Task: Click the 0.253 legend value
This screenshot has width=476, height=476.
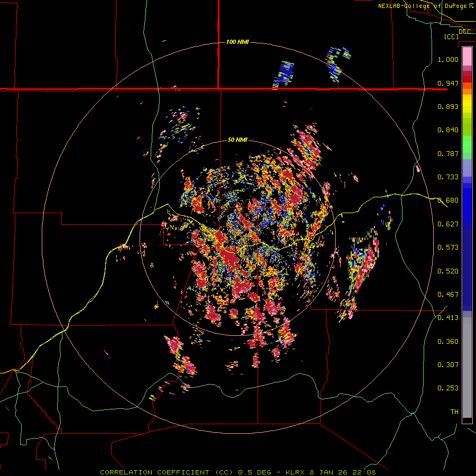Action: (448, 388)
